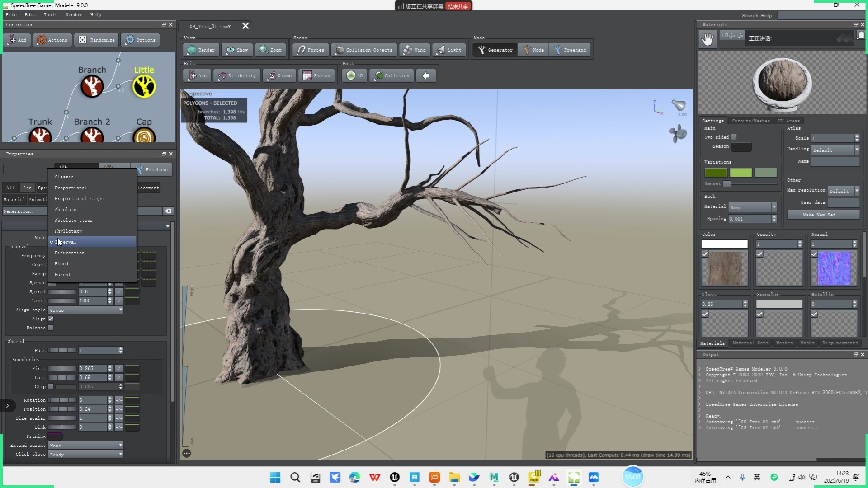This screenshot has height=488, width=868.
Task: Toggle the Wind scene button
Action: pos(415,50)
